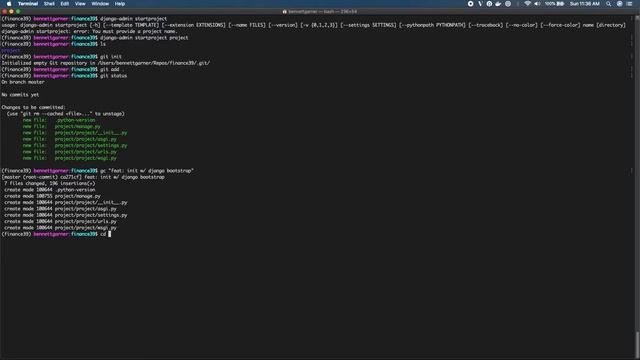Close the Terminal window with red button
This screenshot has width=640, height=360.
tap(4, 11)
